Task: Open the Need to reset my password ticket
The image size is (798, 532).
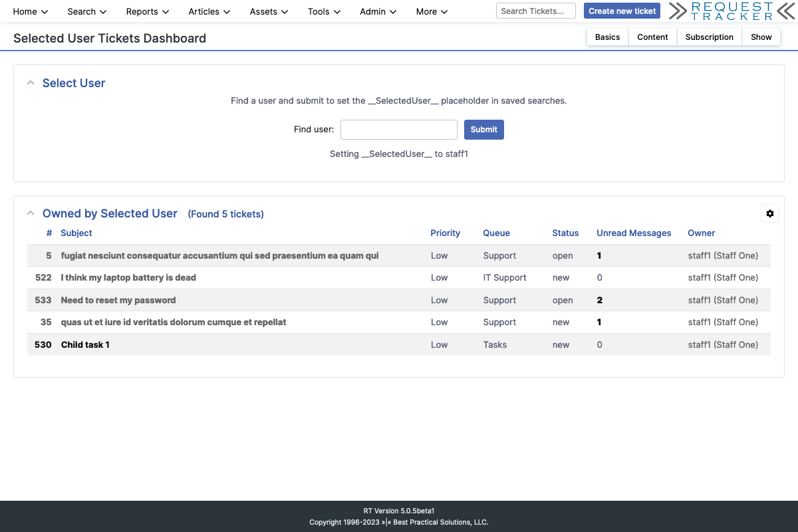Action: tap(117, 300)
